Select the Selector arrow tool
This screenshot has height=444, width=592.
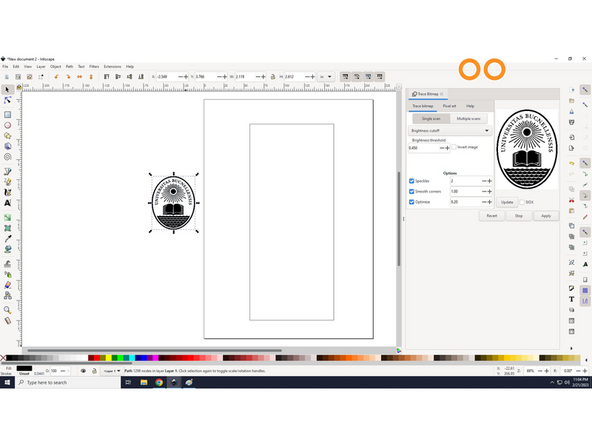[7, 89]
